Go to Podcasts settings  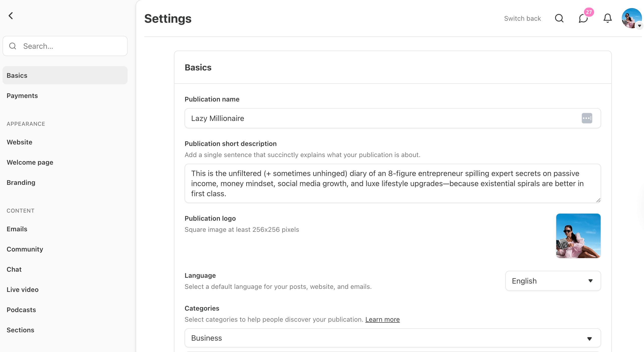[21, 310]
